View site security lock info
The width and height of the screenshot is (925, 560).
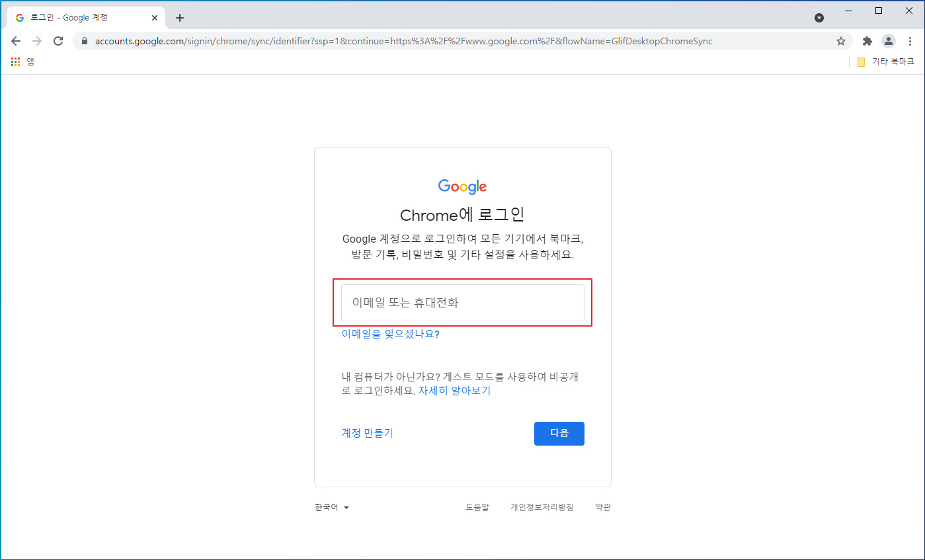click(84, 41)
